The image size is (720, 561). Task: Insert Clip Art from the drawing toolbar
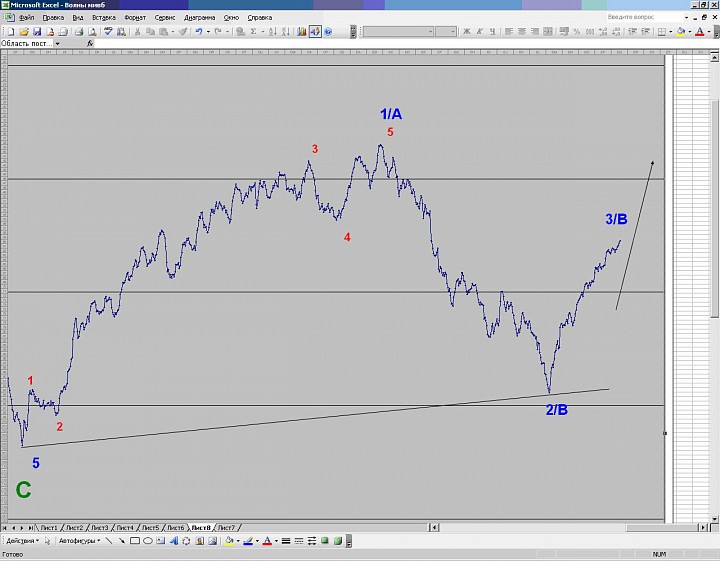click(x=199, y=541)
